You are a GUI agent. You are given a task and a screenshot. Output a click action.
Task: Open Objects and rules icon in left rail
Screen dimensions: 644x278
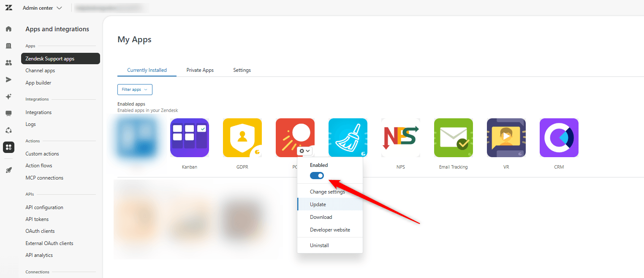[8, 130]
